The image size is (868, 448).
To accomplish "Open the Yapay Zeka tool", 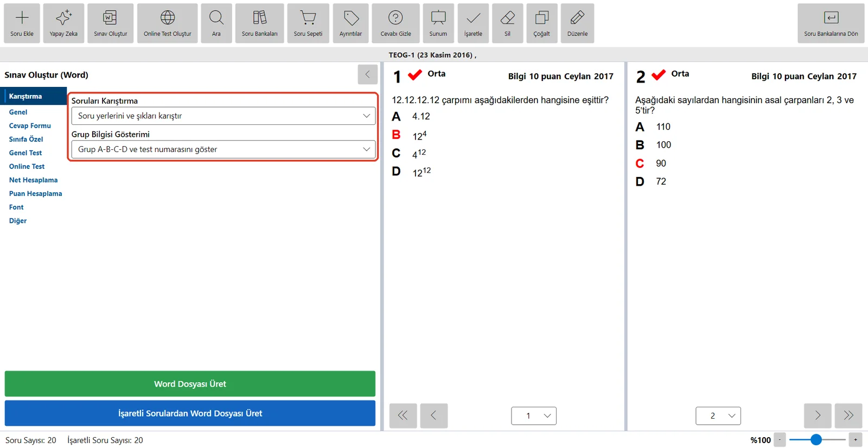I will pos(63,23).
